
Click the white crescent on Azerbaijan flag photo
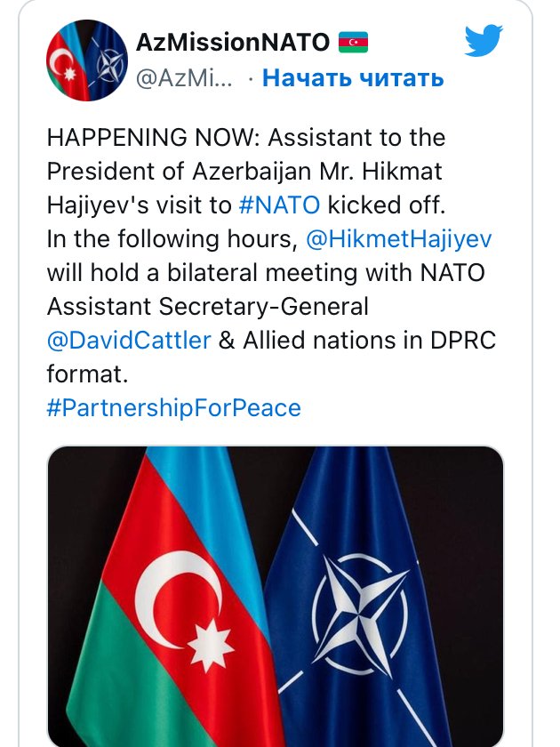[x=175, y=594]
